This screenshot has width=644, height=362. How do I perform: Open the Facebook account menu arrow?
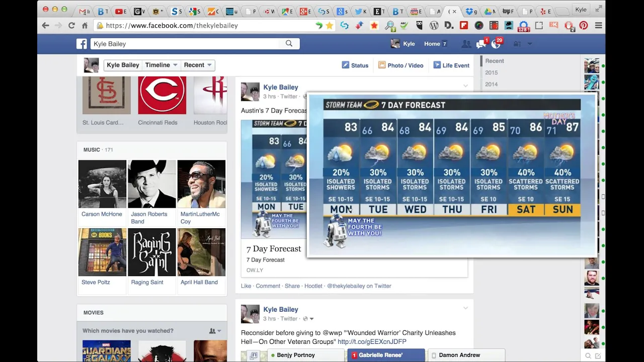[529, 44]
